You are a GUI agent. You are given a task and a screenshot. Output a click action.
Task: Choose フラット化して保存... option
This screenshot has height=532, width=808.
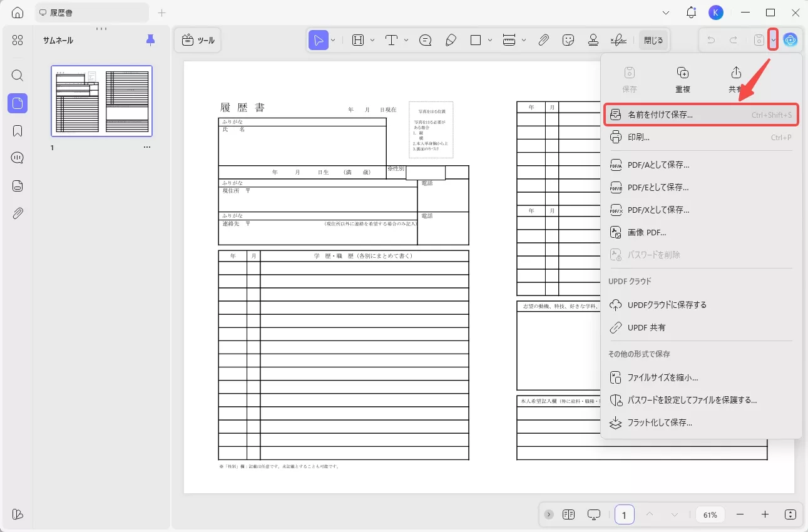701,423
